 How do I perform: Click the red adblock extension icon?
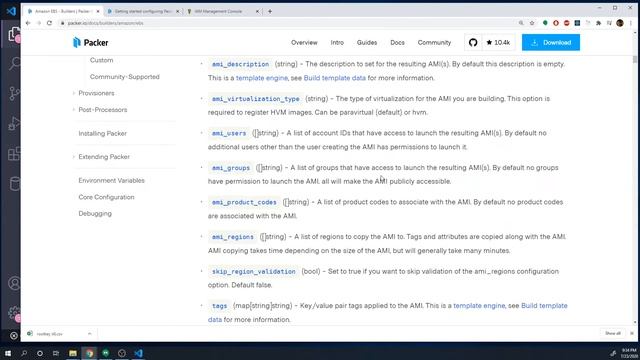tap(566, 23)
